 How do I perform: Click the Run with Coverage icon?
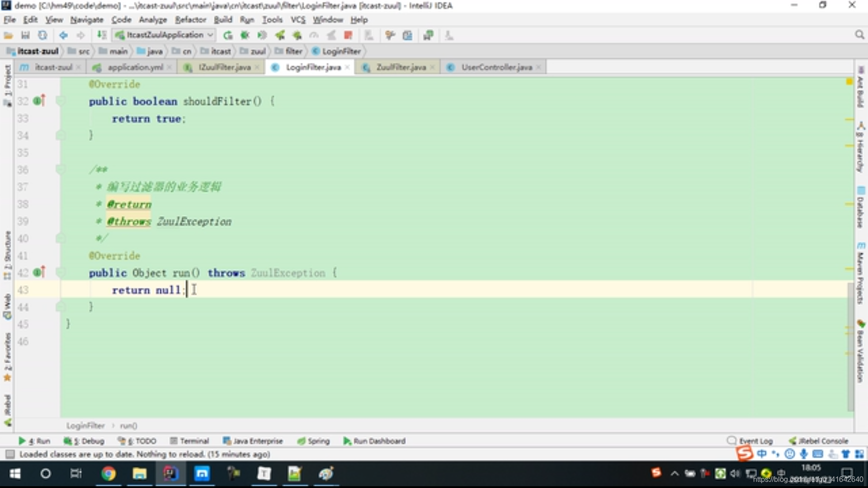coord(262,35)
